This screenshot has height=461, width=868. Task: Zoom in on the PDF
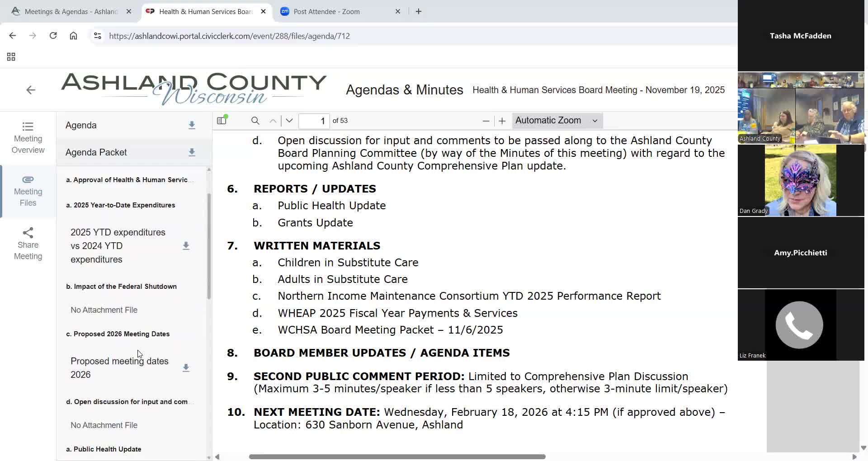tap(502, 121)
